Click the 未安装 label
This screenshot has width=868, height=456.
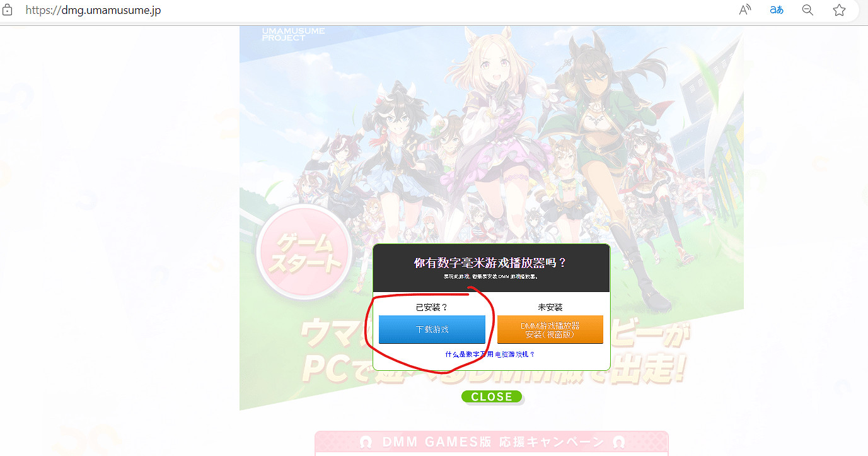(x=550, y=307)
